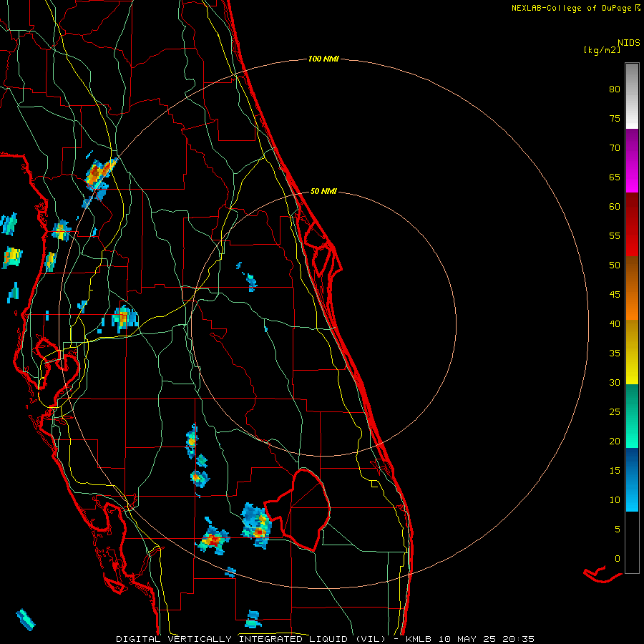Click the 15 value on the color scale
Screen dimensions: 644x644
[615, 470]
